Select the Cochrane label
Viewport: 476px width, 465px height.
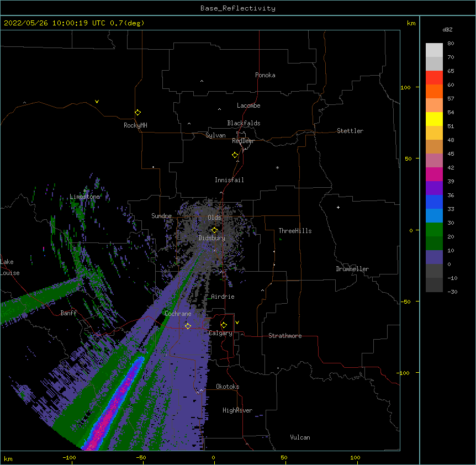[x=178, y=314]
